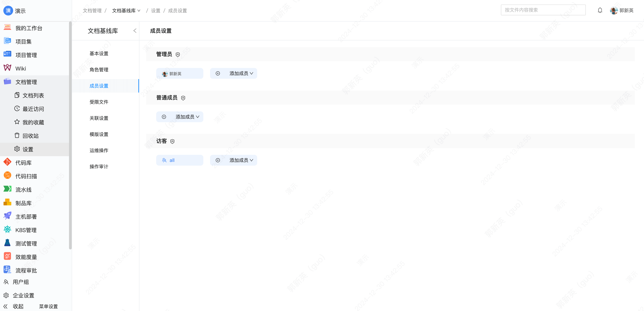Click the notification bell icon
The image size is (644, 311).
[x=600, y=10]
